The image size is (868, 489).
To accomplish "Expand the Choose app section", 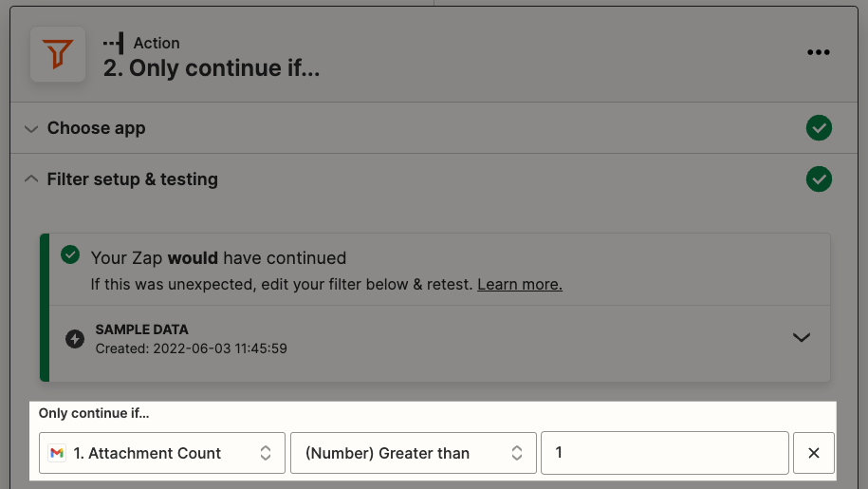I will coord(31,128).
